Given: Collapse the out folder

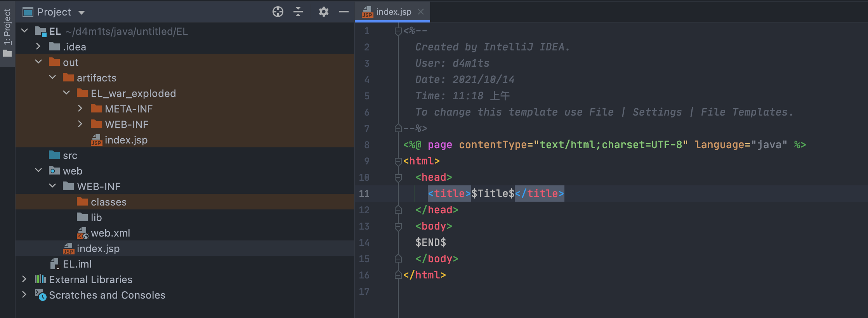Looking at the screenshot, I should [38, 62].
